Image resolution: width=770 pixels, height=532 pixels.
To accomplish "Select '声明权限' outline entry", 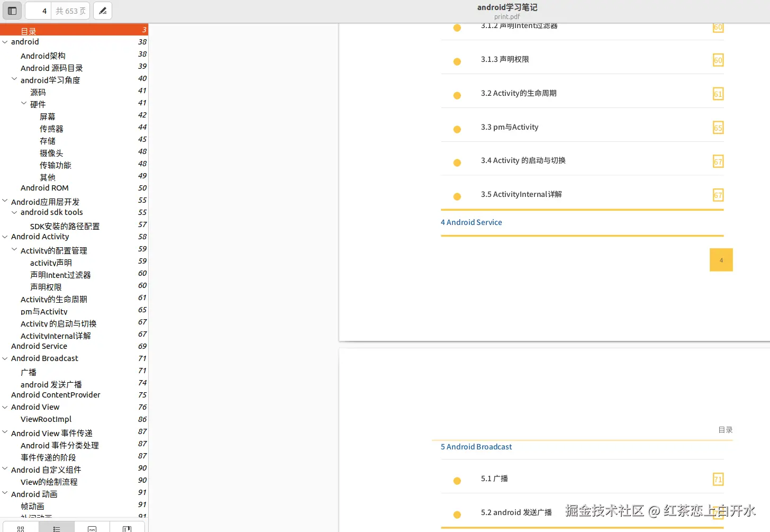I will [x=46, y=287].
